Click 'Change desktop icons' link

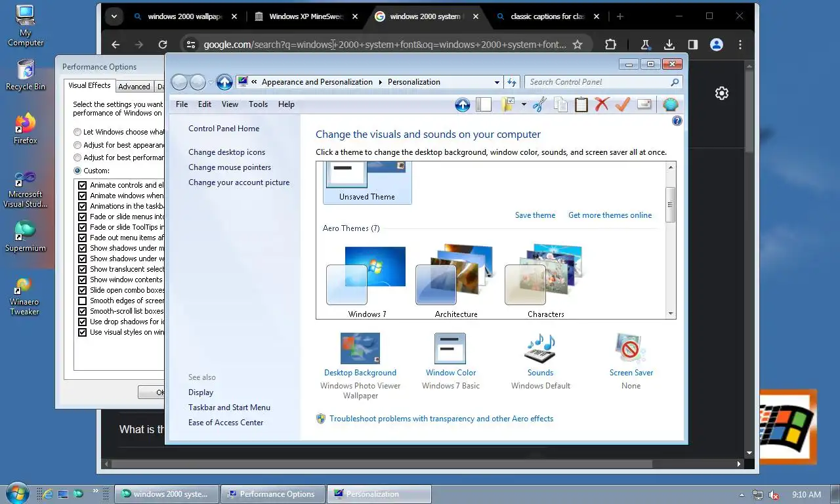pos(227,152)
